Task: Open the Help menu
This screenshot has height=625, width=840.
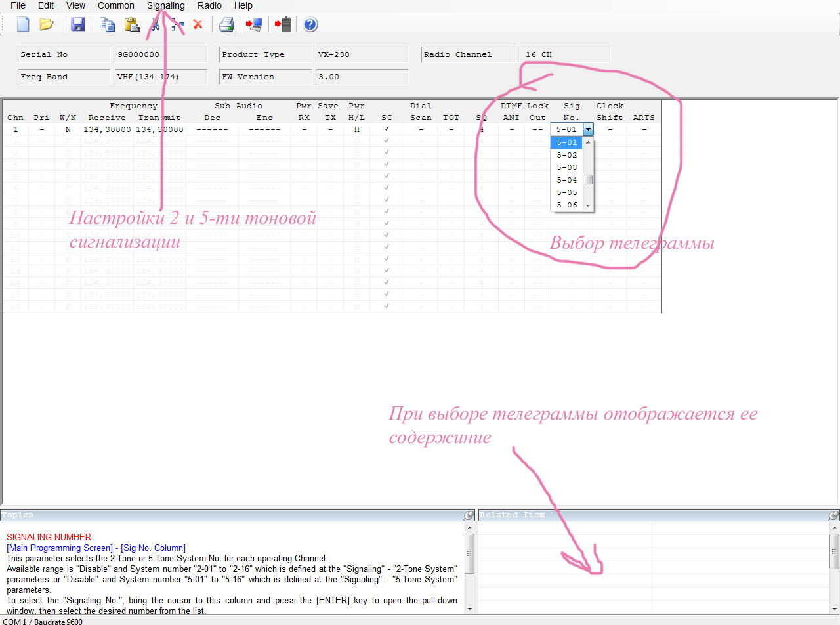Action: tap(243, 5)
